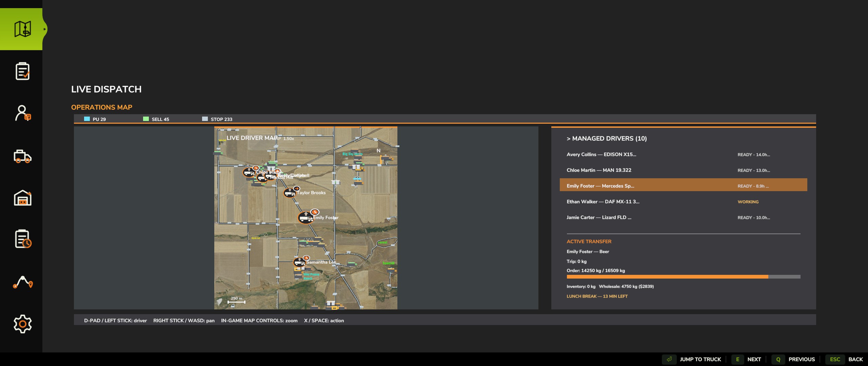Open the route waypoints sidebar icon
This screenshot has height=366, width=868.
[x=23, y=282]
